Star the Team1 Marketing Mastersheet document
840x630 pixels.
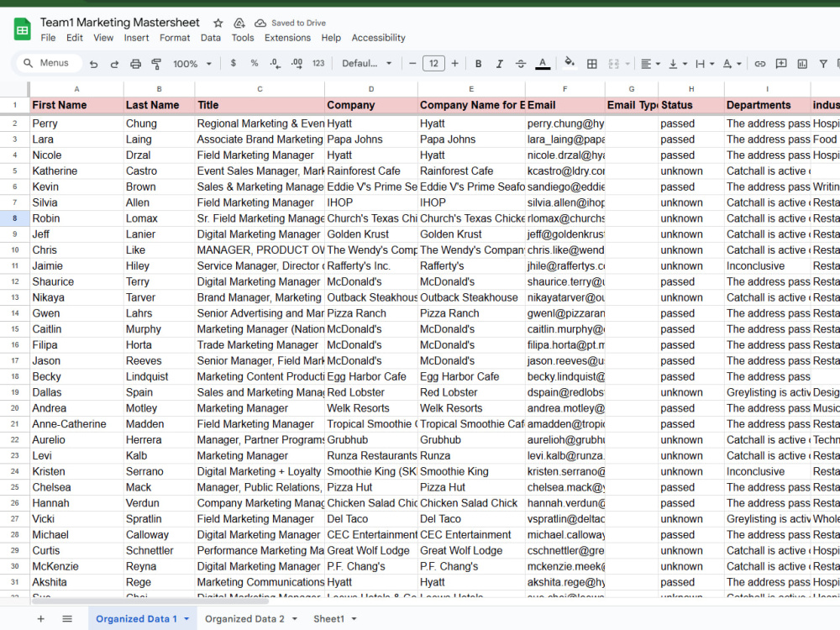(x=218, y=23)
